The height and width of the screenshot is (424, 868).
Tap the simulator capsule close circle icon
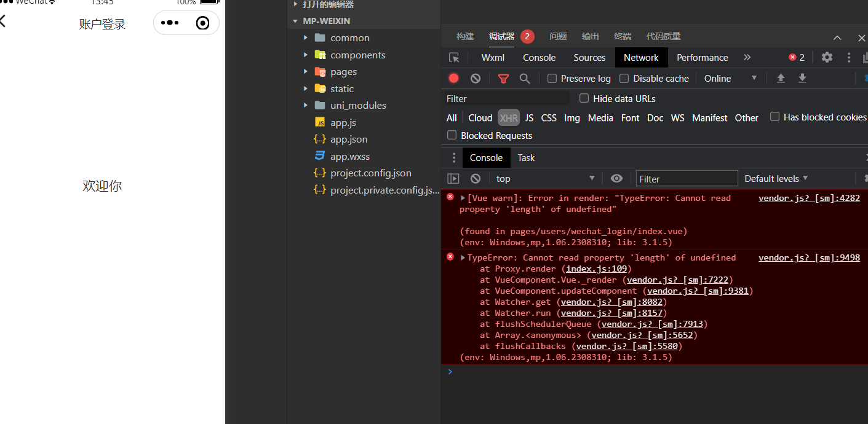click(202, 23)
